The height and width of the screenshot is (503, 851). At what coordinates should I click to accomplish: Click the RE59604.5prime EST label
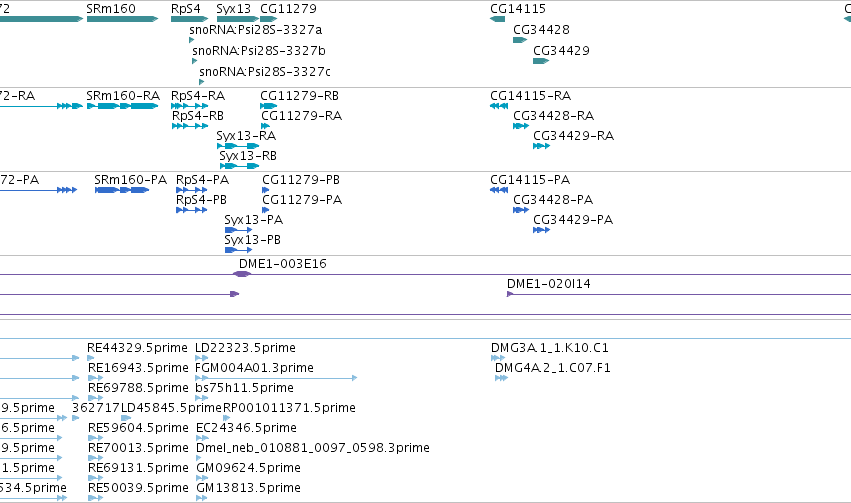138,429
